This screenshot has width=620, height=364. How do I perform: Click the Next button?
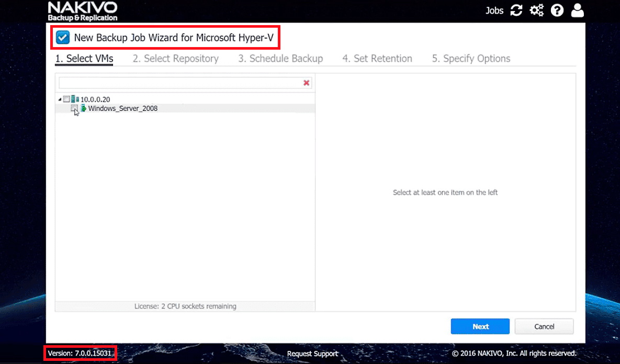[x=480, y=326]
